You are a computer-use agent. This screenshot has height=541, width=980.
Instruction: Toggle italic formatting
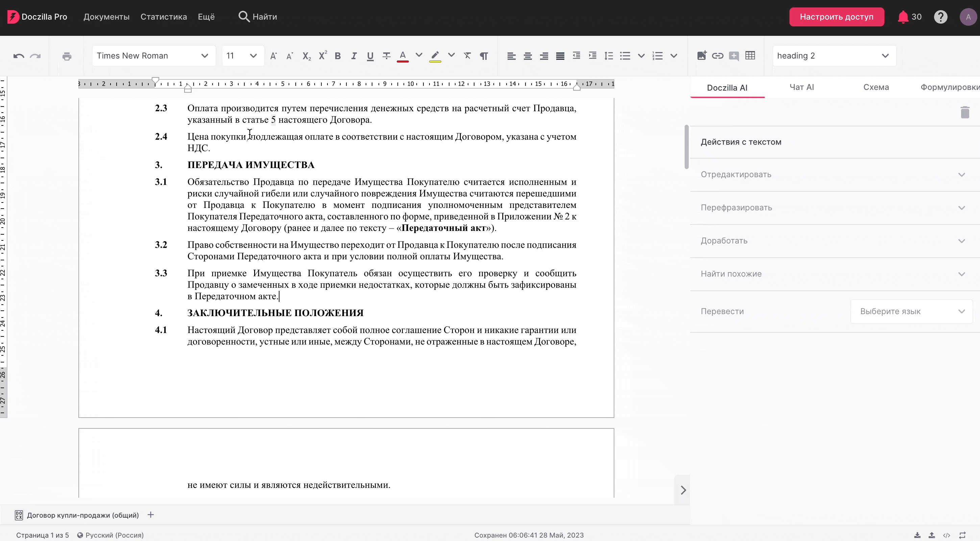[x=354, y=56]
